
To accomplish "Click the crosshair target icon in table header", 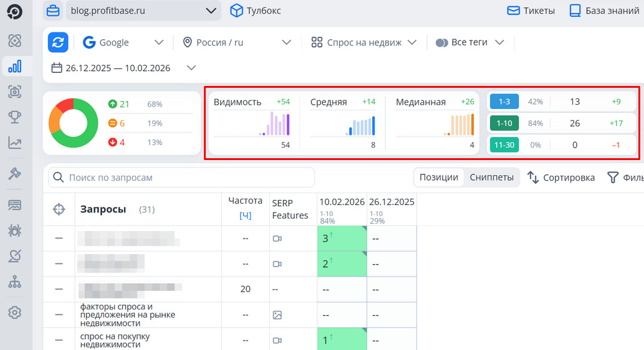I will point(59,209).
